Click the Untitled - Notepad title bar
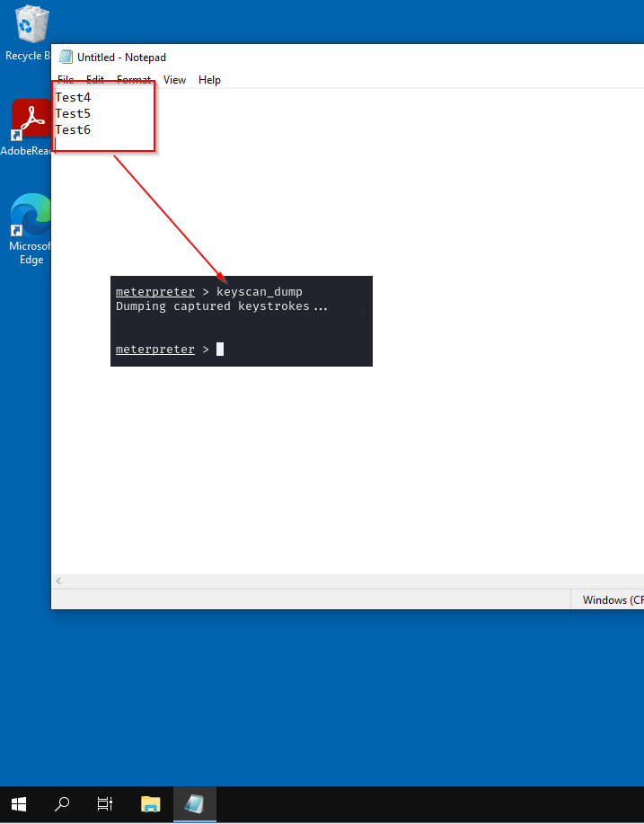Image resolution: width=644 pixels, height=824 pixels. 314,57
